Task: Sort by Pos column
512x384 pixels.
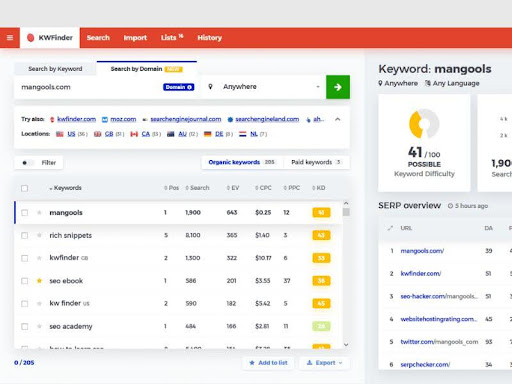Action: coord(171,188)
